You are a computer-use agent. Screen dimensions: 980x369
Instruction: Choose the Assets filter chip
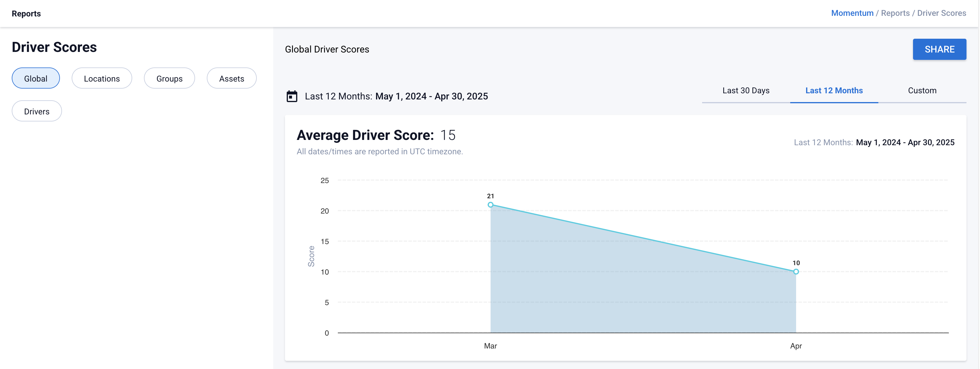231,78
